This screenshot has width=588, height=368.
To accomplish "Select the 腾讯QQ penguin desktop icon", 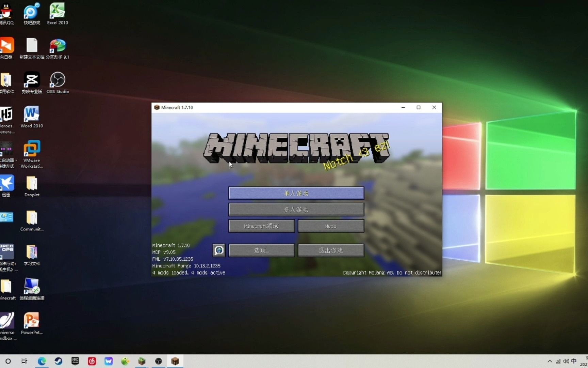I will click(x=6, y=14).
